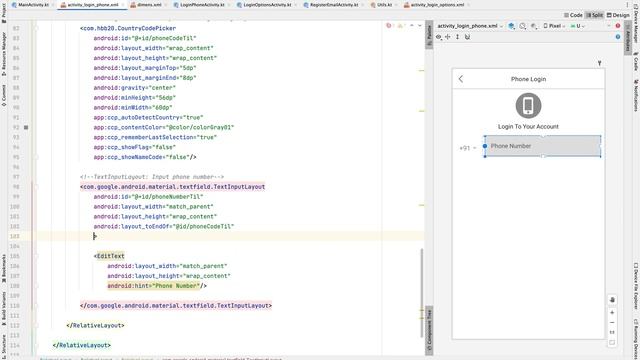
Task: Click the default margins tool in the design toolbar
Action: [448, 37]
